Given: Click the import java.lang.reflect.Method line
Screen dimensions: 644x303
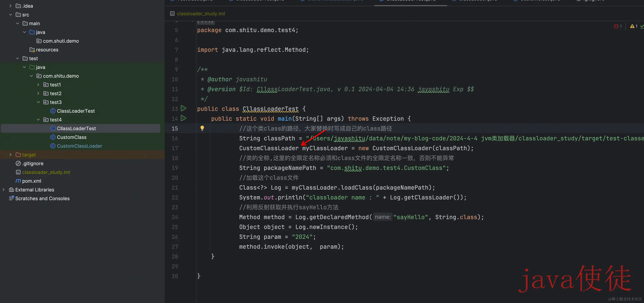Looking at the screenshot, I should (x=253, y=50).
